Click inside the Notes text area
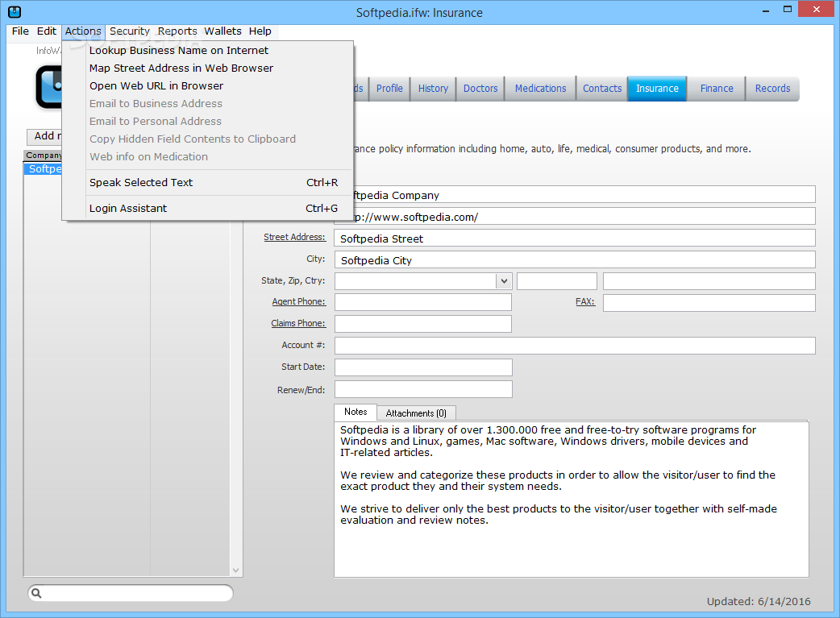Image resolution: width=840 pixels, height=618 pixels. (571, 499)
